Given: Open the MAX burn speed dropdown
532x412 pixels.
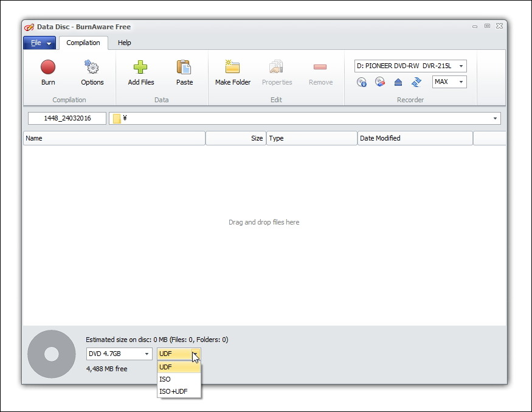Looking at the screenshot, I should pyautogui.click(x=461, y=82).
